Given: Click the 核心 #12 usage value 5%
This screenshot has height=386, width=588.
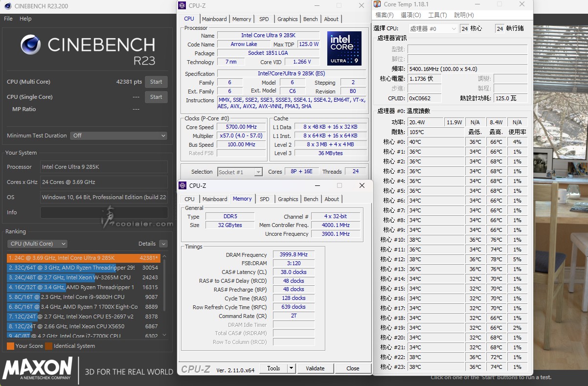Looking at the screenshot, I should pyautogui.click(x=518, y=259).
